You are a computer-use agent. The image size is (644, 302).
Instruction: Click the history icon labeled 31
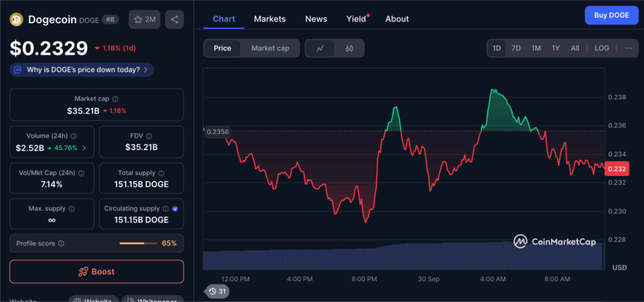(218, 291)
